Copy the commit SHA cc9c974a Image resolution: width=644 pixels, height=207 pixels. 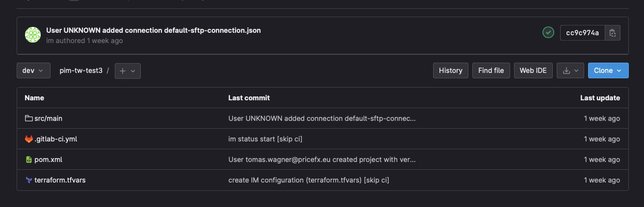613,33
